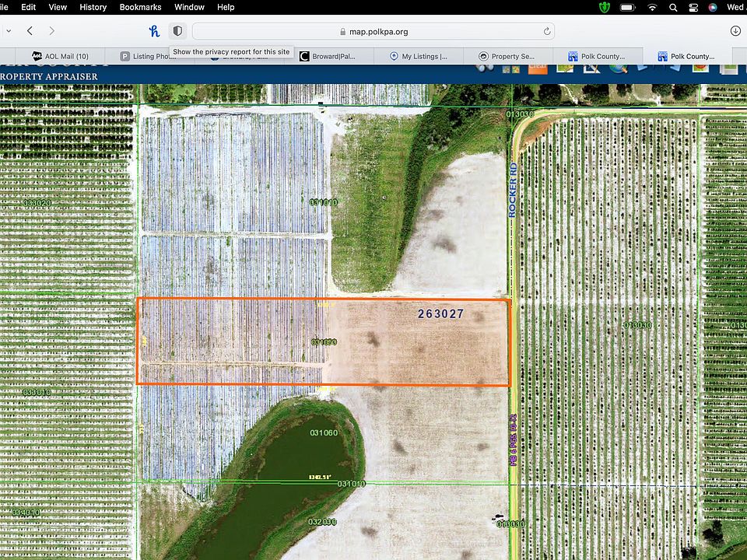Click the Honey extension icon
Screen dimensions: 747x560
(x=154, y=31)
